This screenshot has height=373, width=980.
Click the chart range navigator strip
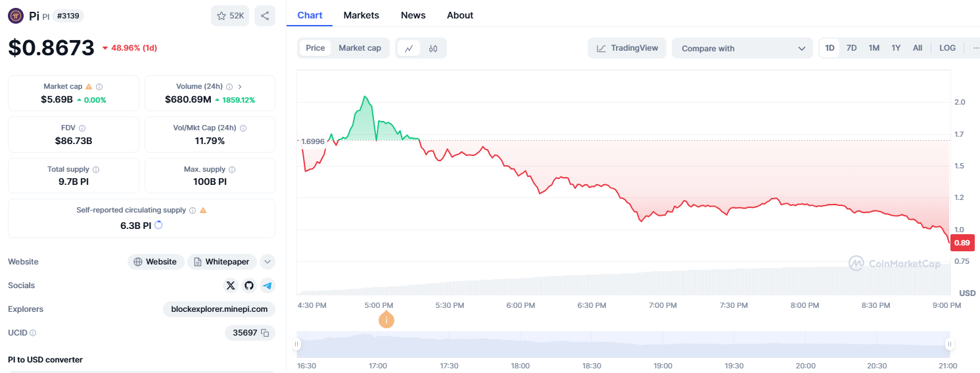tap(623, 344)
